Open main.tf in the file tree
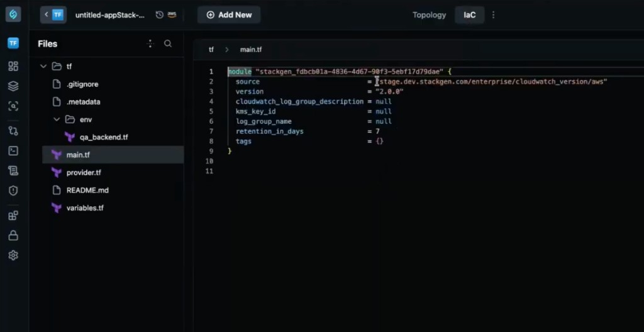The width and height of the screenshot is (644, 332). tap(113, 155)
